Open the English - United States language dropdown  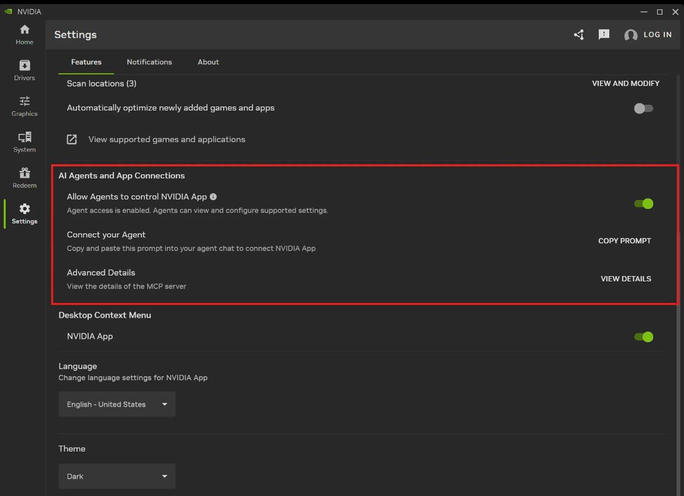click(117, 404)
